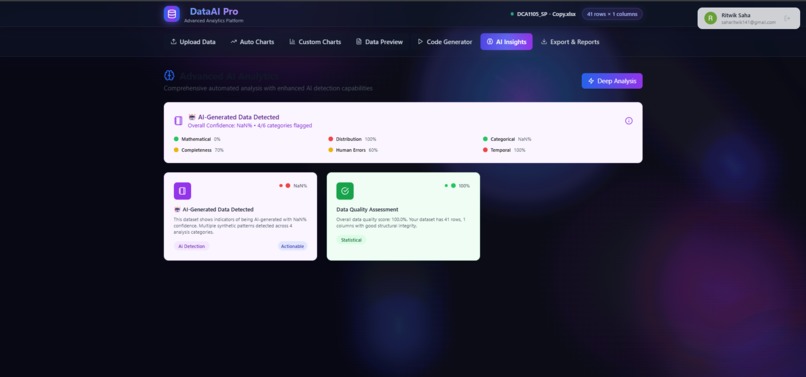
Task: Click the green dot beside Mathematical
Action: pos(176,139)
